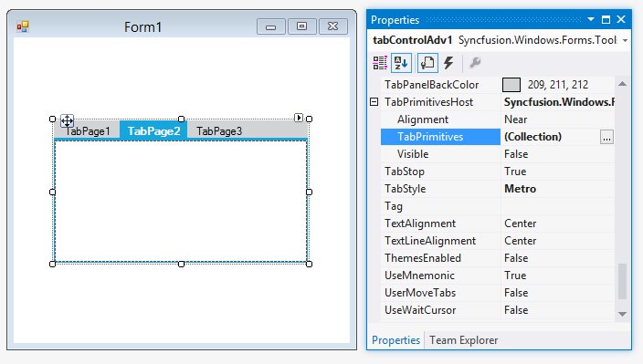Click the False value of ThemesEnabled
This screenshot has height=364, width=643.
516,258
